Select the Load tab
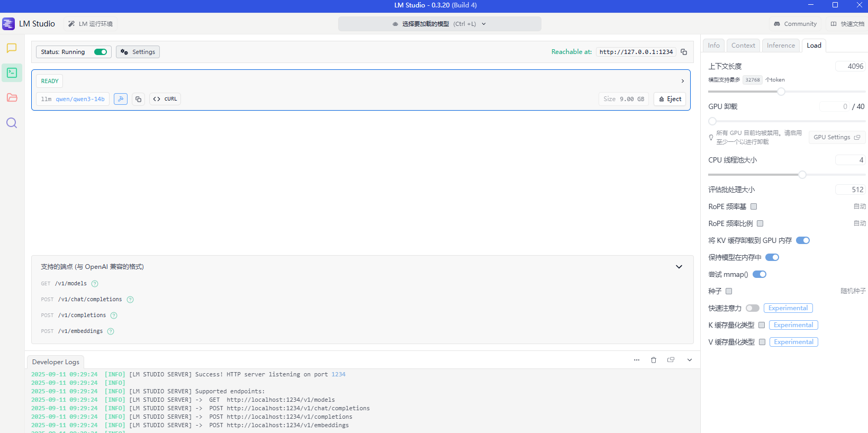The width and height of the screenshot is (868, 433). pos(814,46)
